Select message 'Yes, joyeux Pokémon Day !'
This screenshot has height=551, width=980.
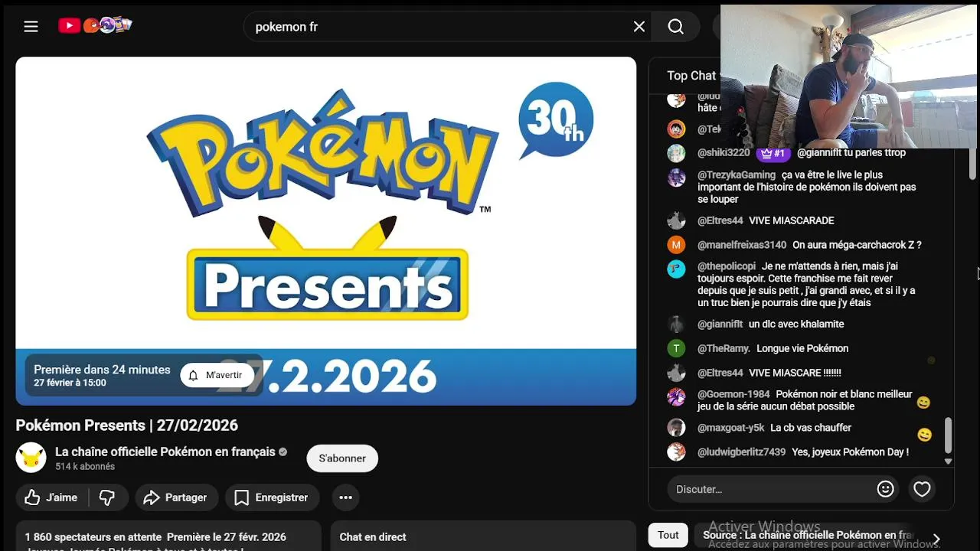(x=851, y=452)
